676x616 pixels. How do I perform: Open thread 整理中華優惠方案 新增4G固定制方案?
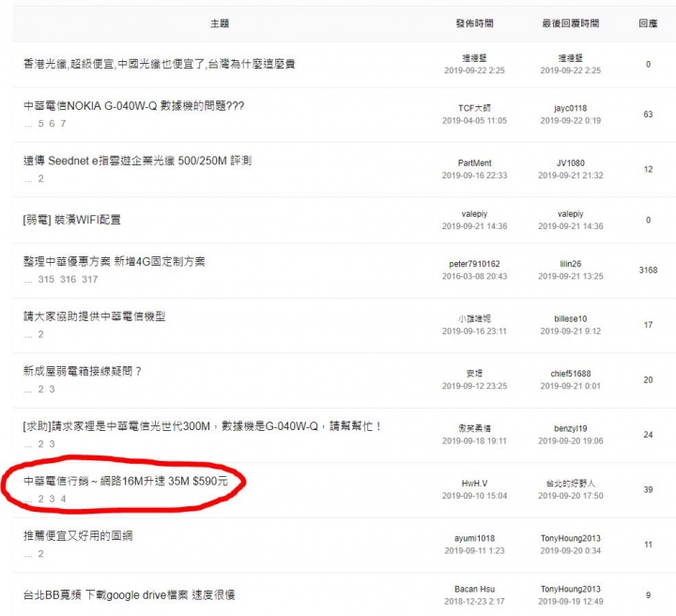point(114,261)
